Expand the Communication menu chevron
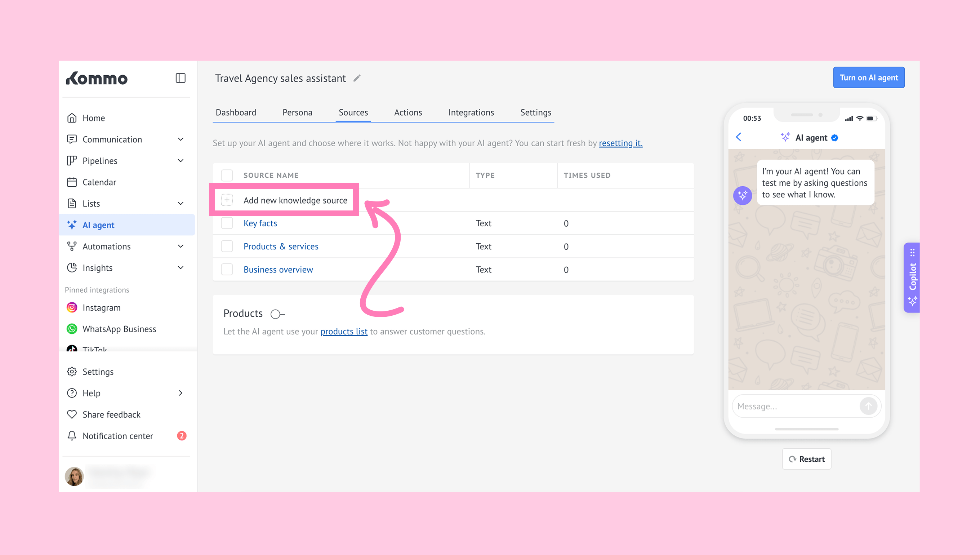The width and height of the screenshot is (980, 555). point(181,139)
